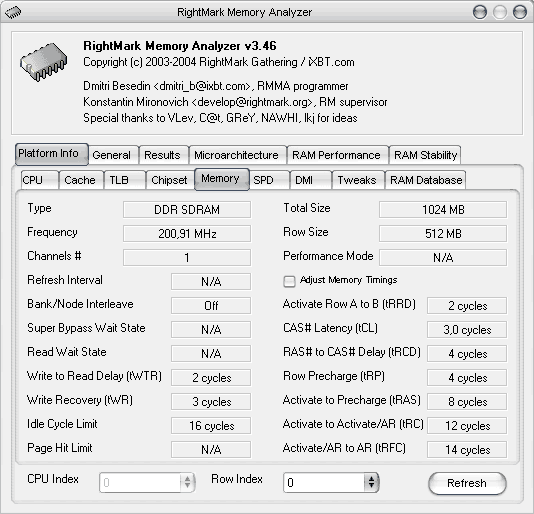Click the Row Size value 512 MB

pyautogui.click(x=443, y=234)
